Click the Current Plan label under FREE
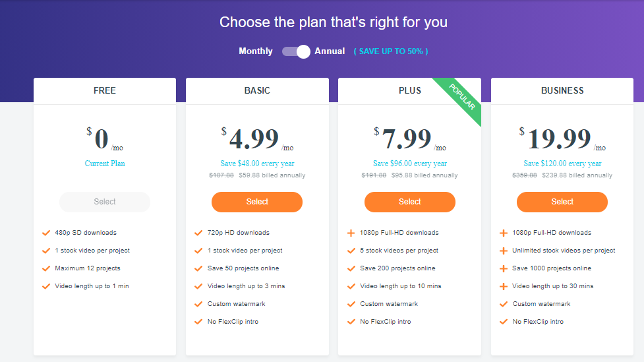 coord(105,164)
